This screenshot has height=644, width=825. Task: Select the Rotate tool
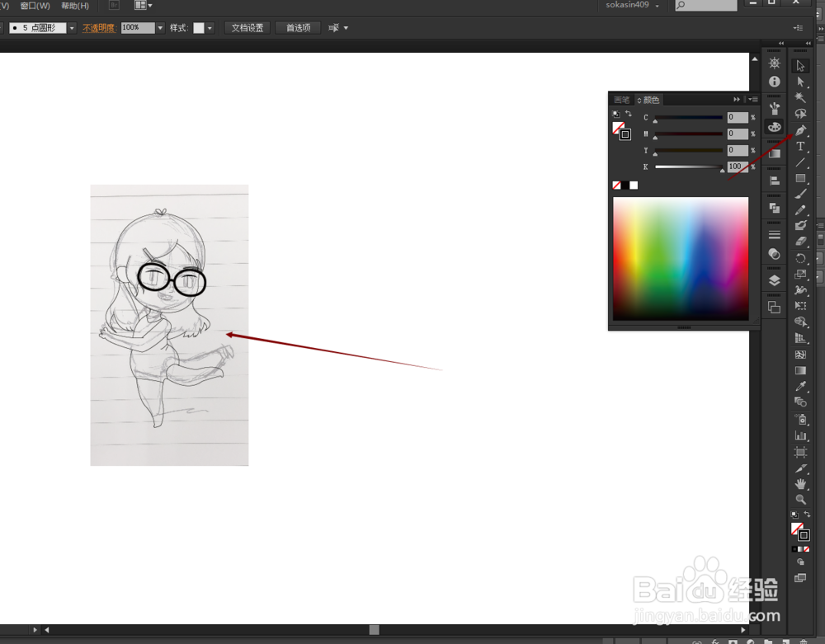800,258
